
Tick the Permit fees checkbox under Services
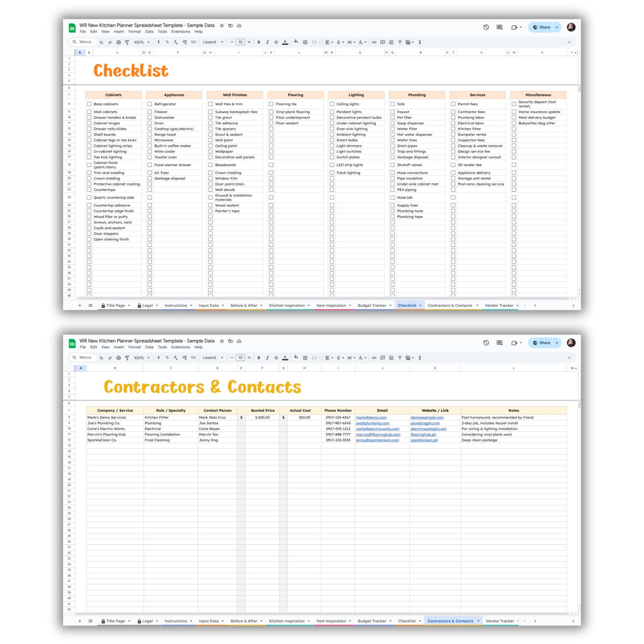click(x=453, y=104)
